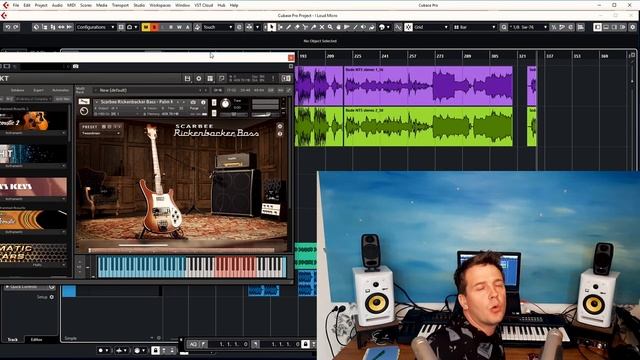Click the Undo arrow in the toolbar
The width and height of the screenshot is (640, 360).
pos(7,27)
